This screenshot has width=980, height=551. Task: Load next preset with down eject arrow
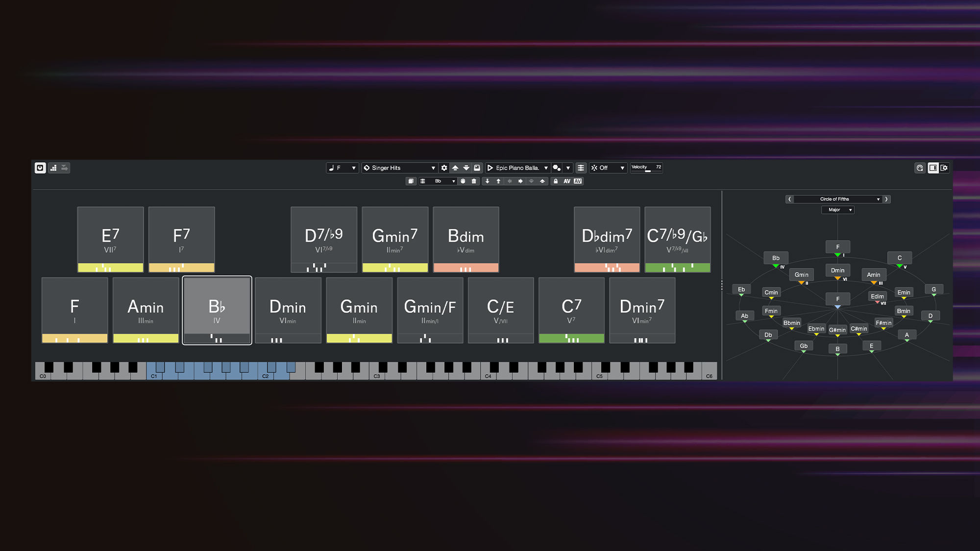pyautogui.click(x=466, y=168)
